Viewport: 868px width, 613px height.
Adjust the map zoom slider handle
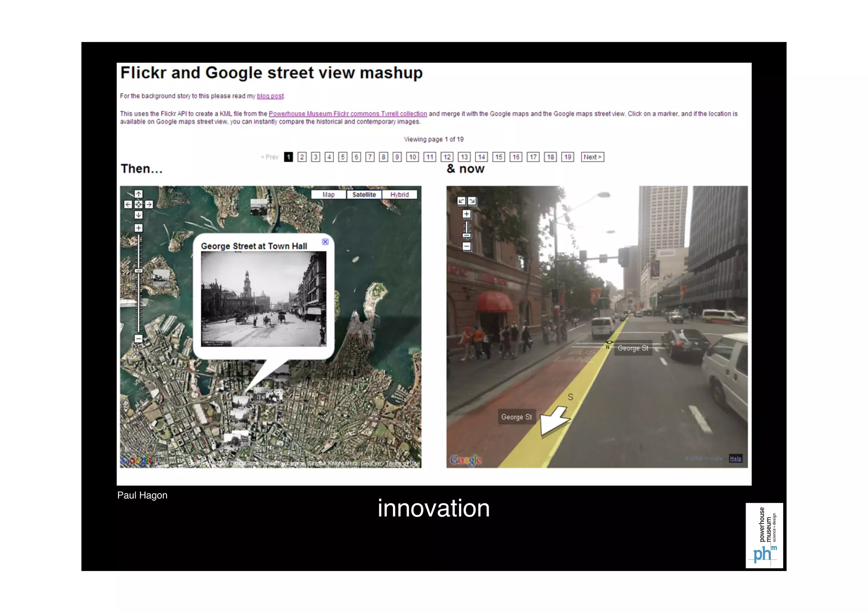tap(139, 271)
